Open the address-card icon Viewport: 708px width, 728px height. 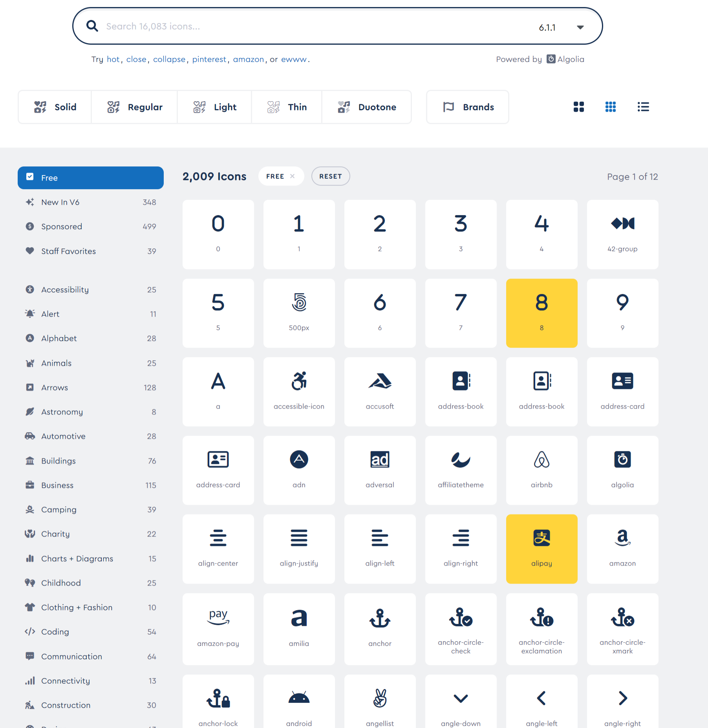pos(622,391)
